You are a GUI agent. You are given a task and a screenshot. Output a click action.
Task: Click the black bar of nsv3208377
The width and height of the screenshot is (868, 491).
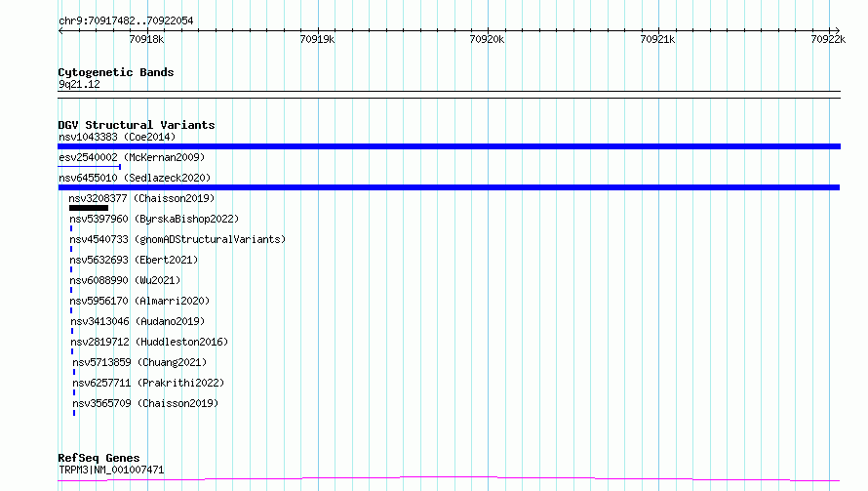coord(89,208)
